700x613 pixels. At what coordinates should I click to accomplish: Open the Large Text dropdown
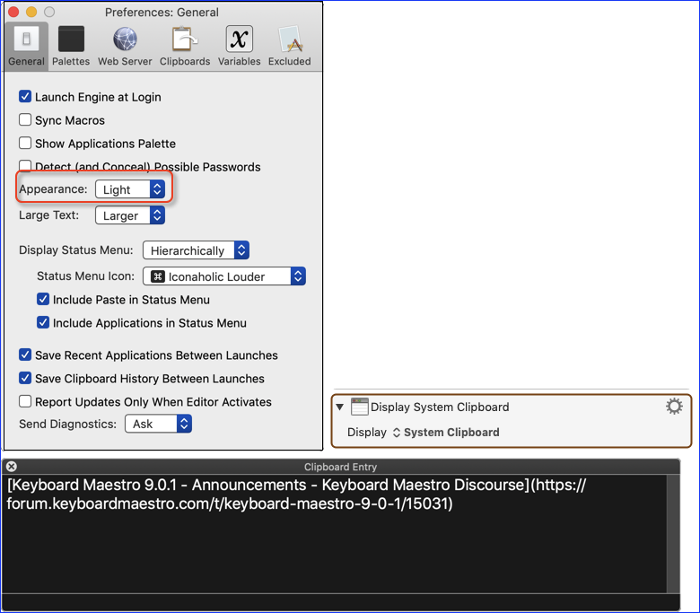[x=130, y=215]
